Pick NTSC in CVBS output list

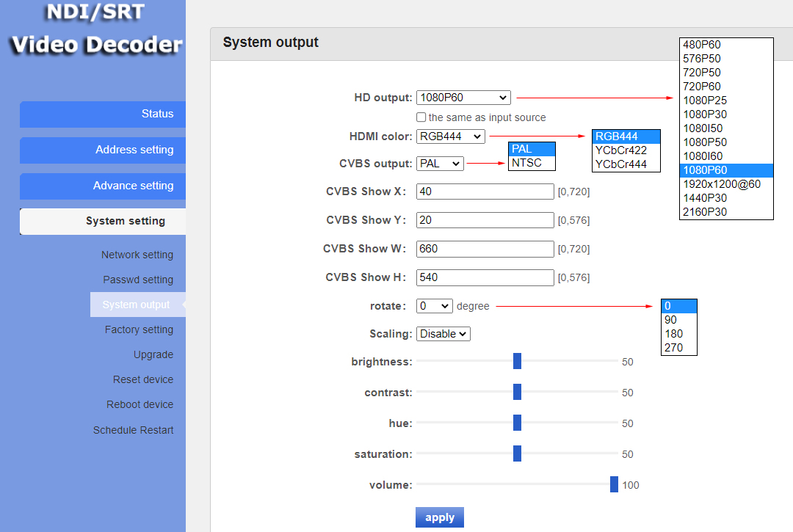[x=532, y=163]
